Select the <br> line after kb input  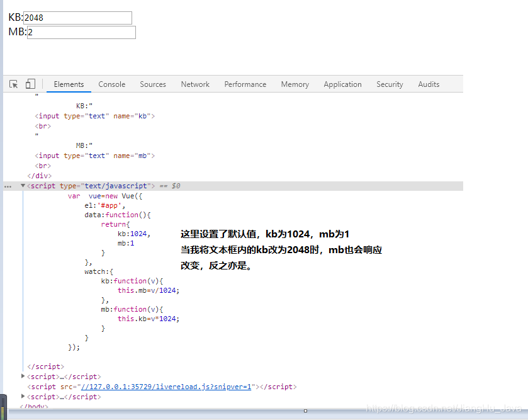click(x=43, y=126)
